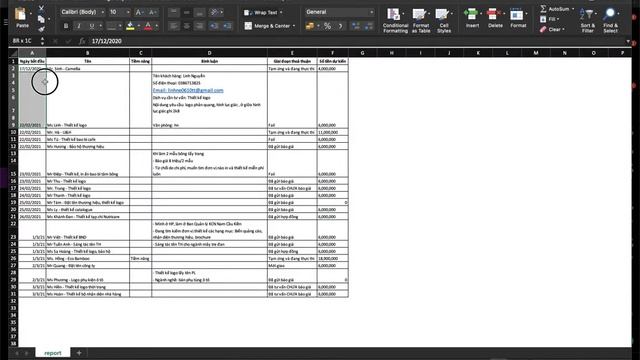Toggle italic formatting

pos(79,26)
